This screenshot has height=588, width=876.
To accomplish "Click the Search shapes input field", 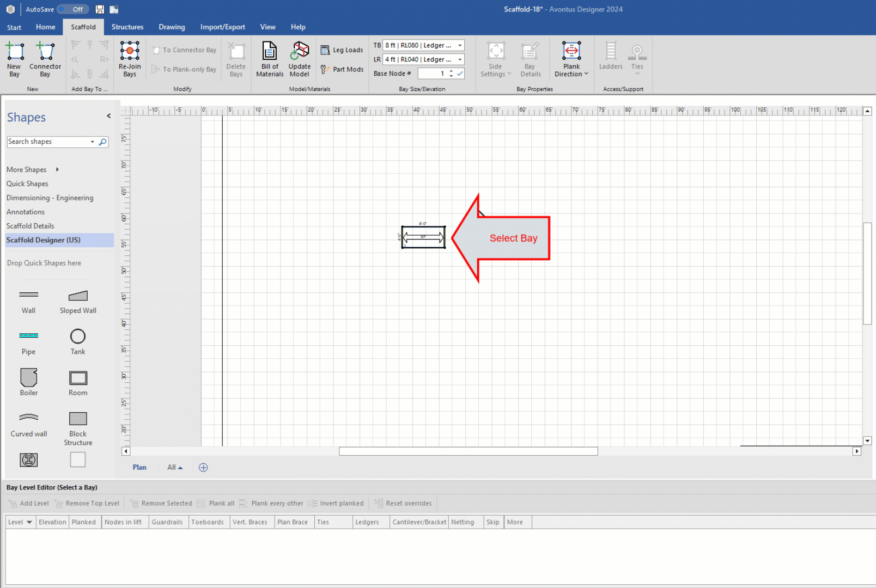I will point(48,142).
